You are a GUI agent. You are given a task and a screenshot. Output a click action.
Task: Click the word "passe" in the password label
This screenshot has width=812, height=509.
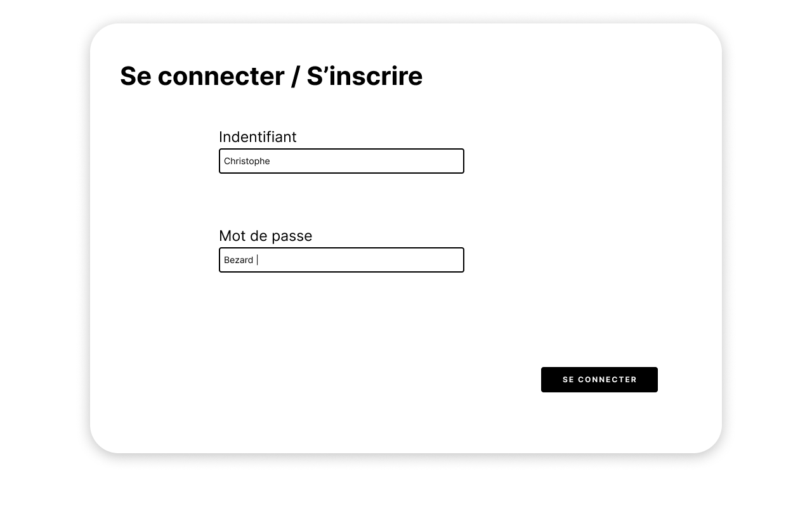click(x=292, y=236)
